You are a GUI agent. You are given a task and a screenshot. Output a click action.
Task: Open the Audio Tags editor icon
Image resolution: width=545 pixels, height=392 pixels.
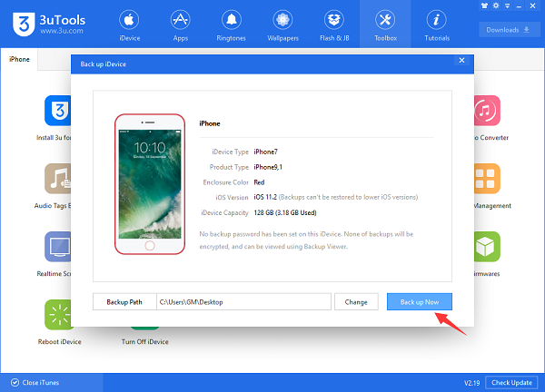coord(58,179)
